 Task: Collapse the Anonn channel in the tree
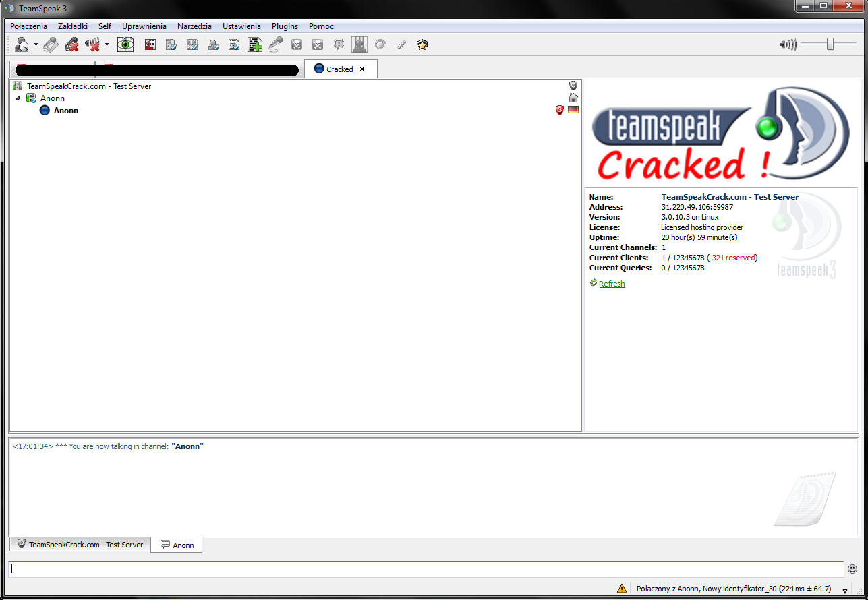tap(18, 98)
